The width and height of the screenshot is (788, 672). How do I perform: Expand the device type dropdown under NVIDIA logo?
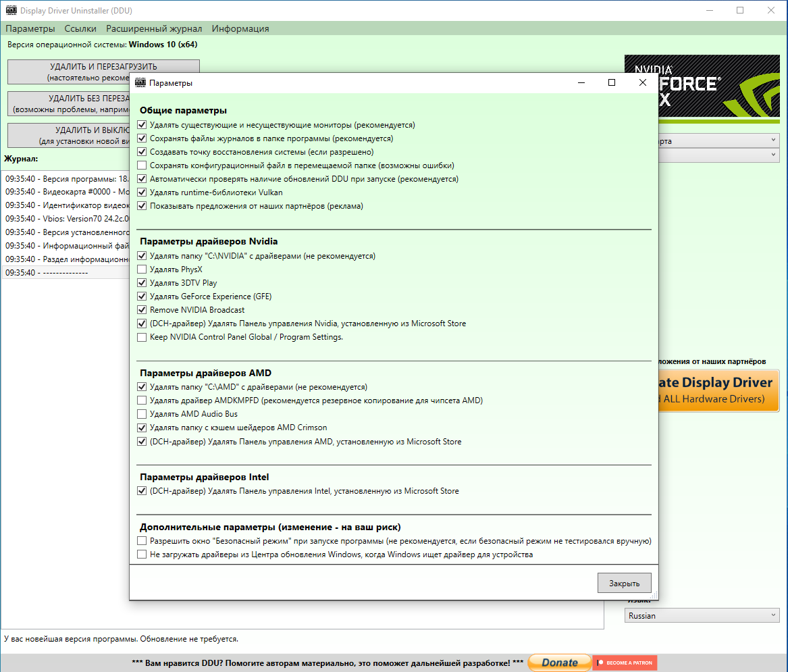(x=719, y=140)
